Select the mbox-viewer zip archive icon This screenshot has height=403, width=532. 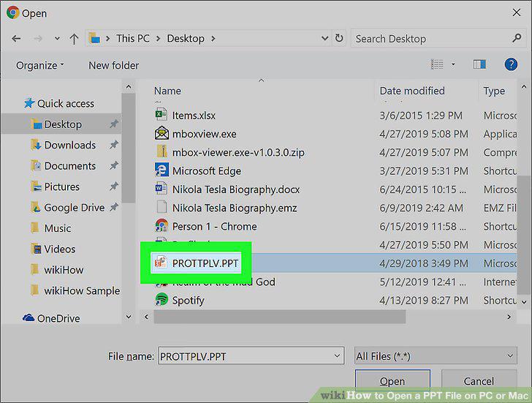point(161,151)
